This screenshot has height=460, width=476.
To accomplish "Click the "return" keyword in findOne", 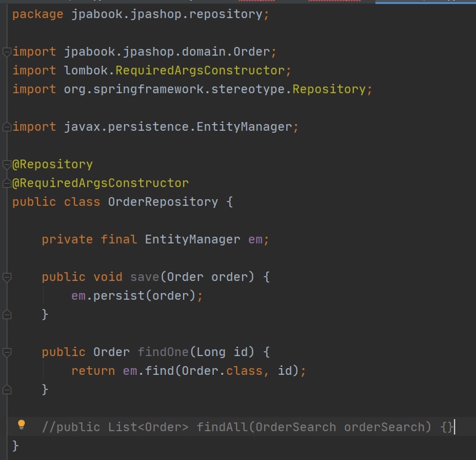I will coord(93,371).
